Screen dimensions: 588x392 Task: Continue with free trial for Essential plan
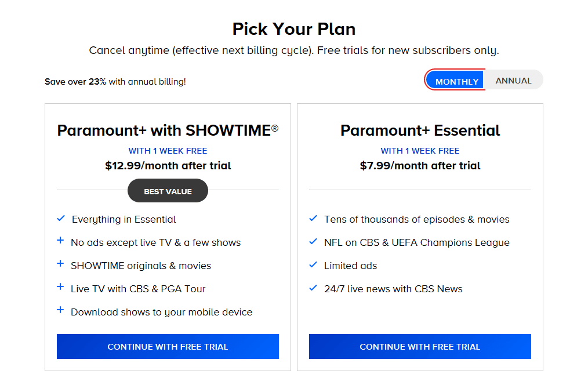tap(420, 346)
